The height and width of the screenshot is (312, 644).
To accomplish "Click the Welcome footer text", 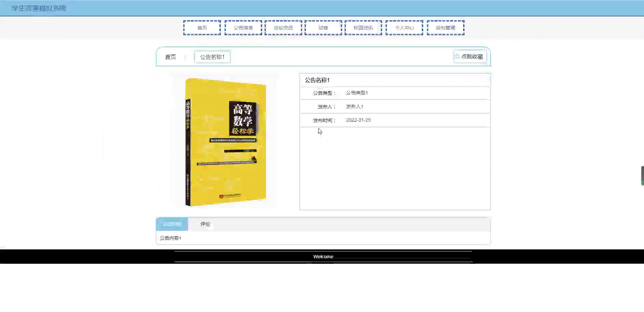I will (x=323, y=257).
